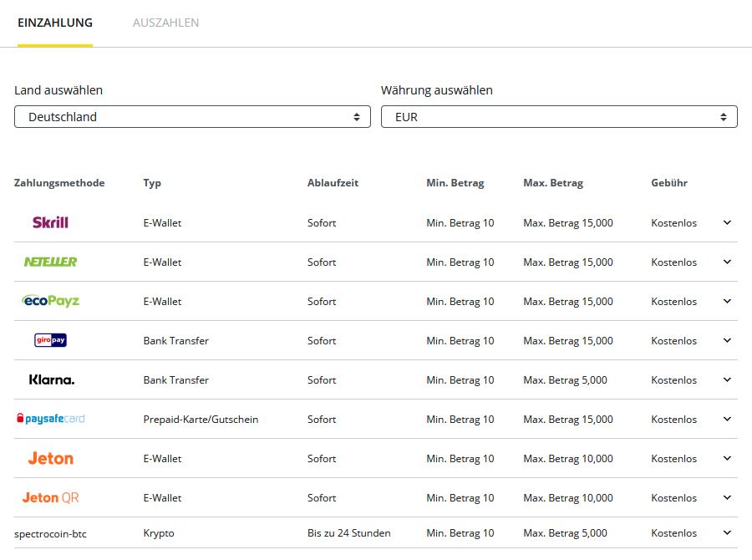The height and width of the screenshot is (560, 752).
Task: Click Krypto type in spectrocoin-btc row
Action: point(159,533)
